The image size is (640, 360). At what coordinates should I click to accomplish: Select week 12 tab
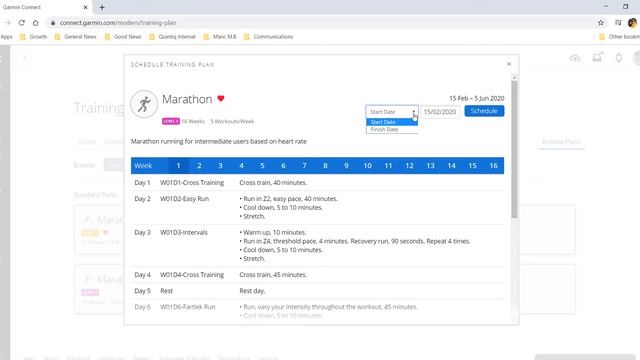tap(409, 166)
